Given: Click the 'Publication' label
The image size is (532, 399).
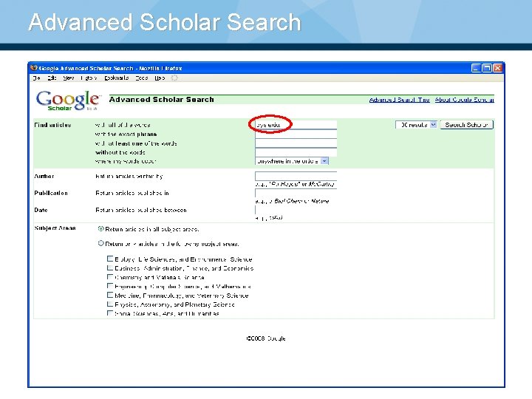Looking at the screenshot, I should [x=51, y=193].
